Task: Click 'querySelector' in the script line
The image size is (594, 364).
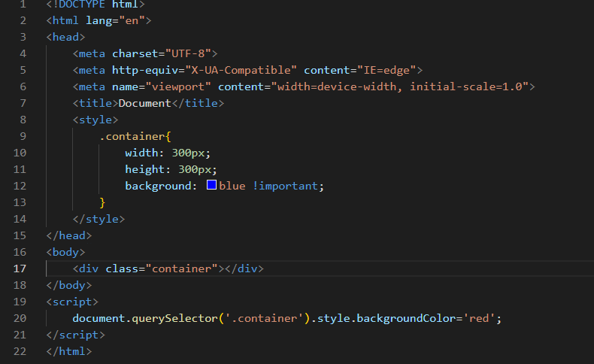Action: pyautogui.click(x=174, y=318)
